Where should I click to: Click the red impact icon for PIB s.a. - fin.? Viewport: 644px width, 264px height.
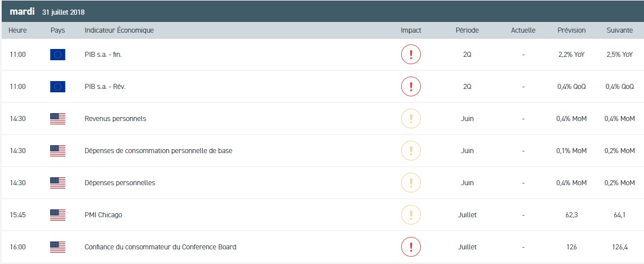[411, 55]
